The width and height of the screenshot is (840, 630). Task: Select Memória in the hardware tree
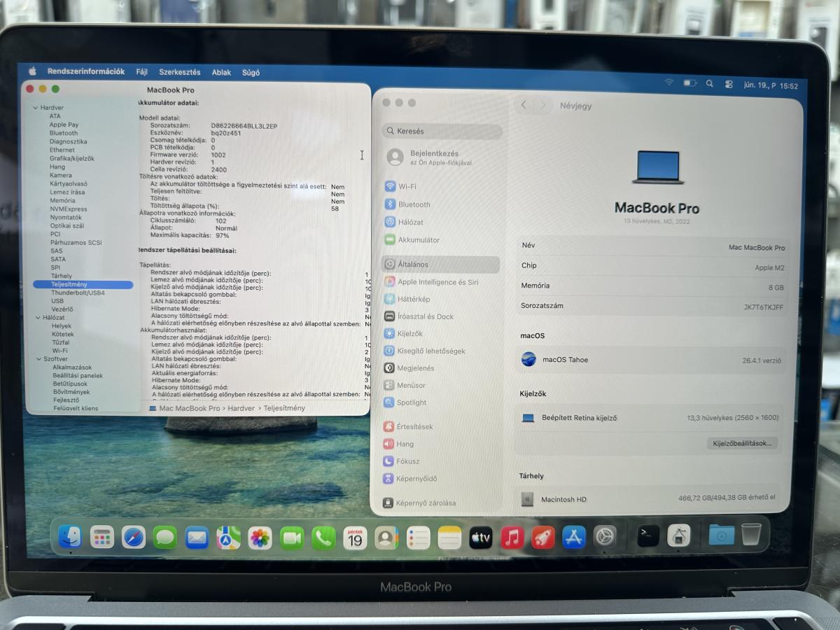62,200
